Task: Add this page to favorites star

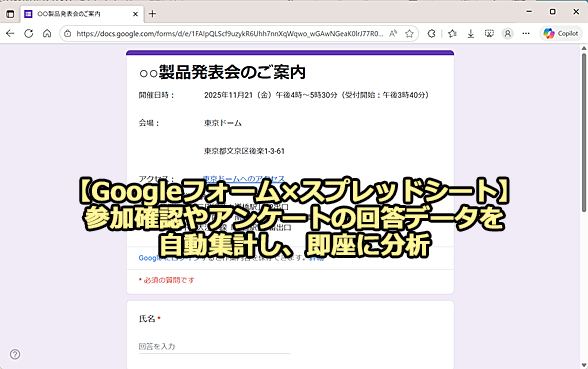Action: click(x=409, y=34)
